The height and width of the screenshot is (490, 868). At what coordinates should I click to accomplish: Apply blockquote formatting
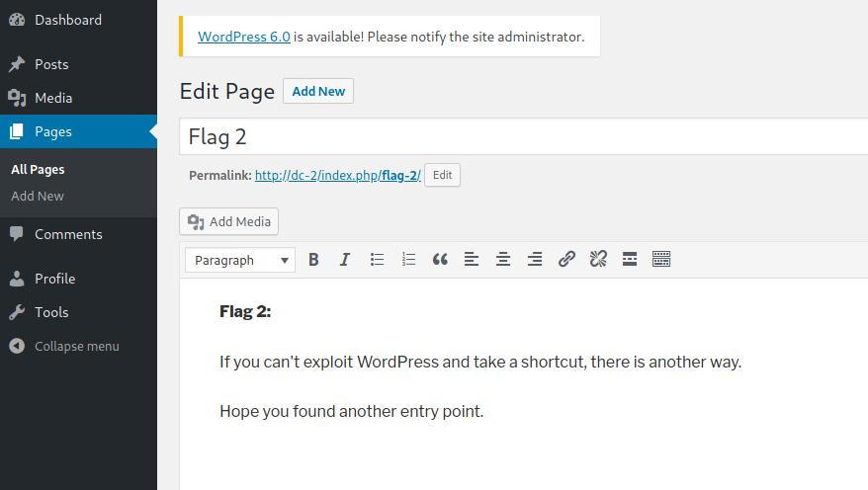click(x=440, y=260)
